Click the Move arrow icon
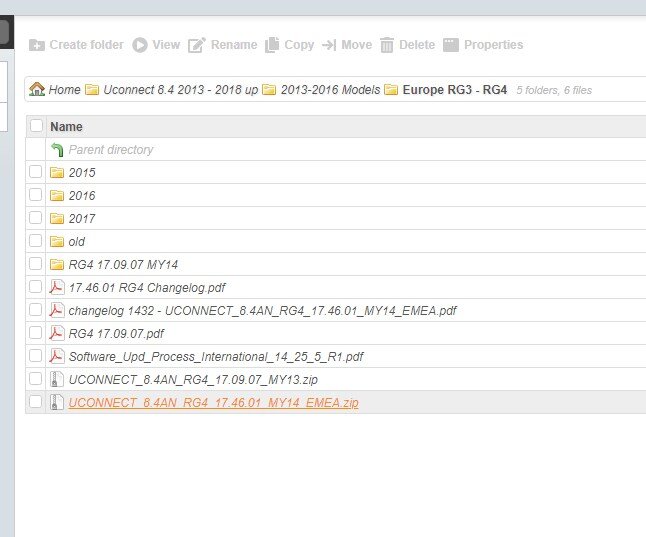The image size is (646, 537). tap(329, 45)
